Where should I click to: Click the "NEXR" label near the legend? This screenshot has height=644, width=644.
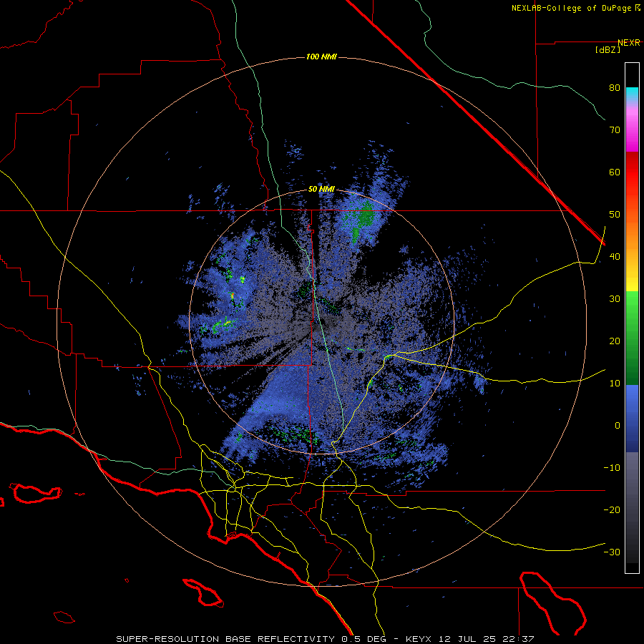629,43
